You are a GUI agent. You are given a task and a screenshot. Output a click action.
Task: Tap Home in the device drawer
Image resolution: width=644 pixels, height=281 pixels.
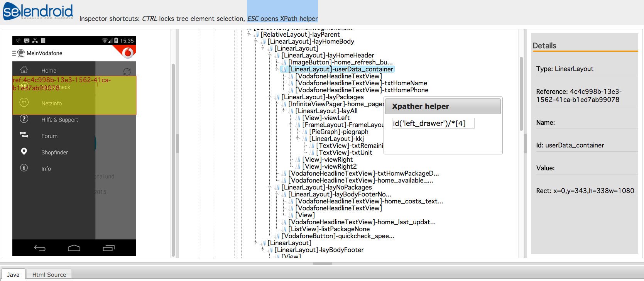click(x=49, y=71)
